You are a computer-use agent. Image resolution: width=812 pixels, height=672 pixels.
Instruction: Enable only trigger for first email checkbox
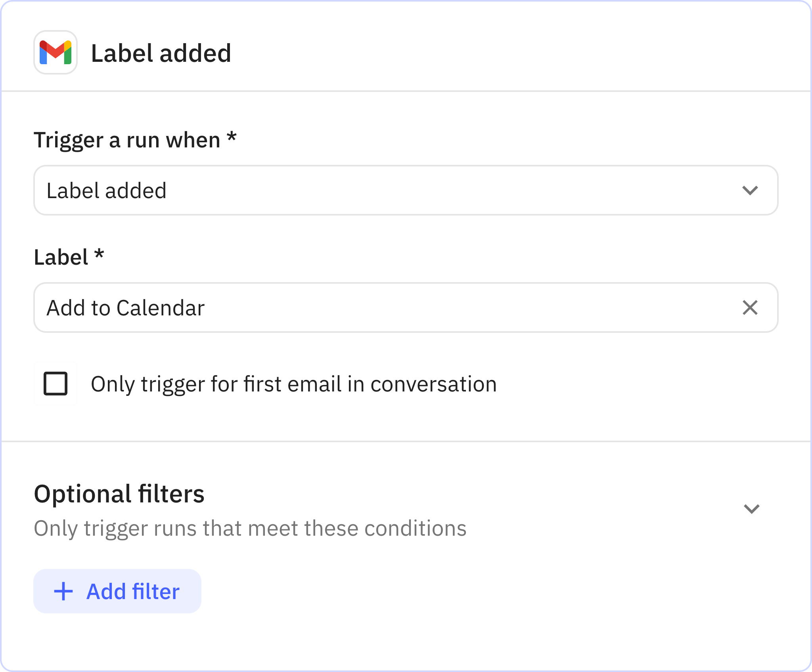point(56,384)
